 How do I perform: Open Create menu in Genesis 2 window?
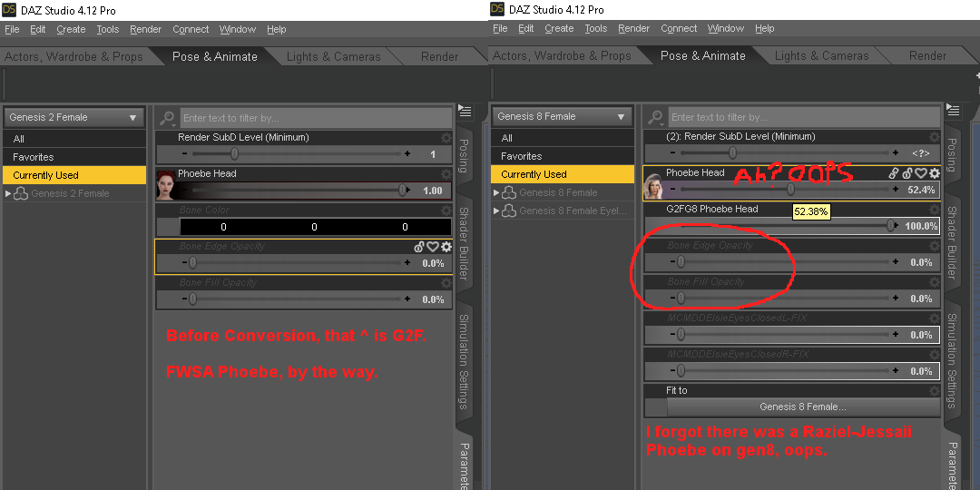click(x=71, y=29)
